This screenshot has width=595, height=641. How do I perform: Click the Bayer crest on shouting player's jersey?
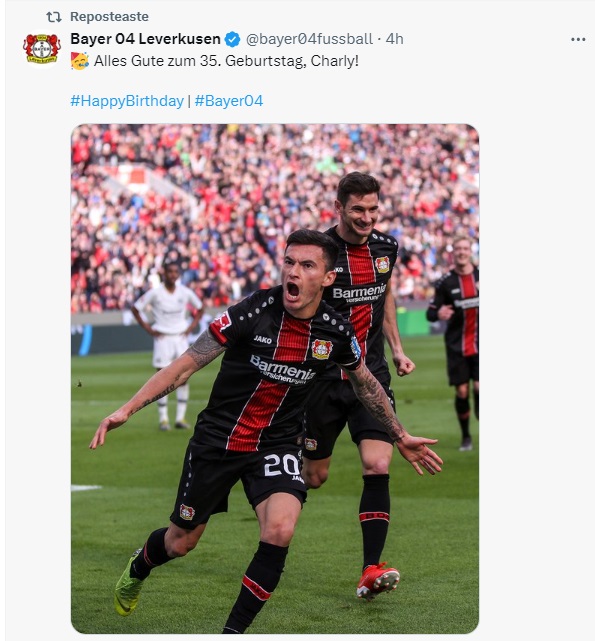coord(322,350)
